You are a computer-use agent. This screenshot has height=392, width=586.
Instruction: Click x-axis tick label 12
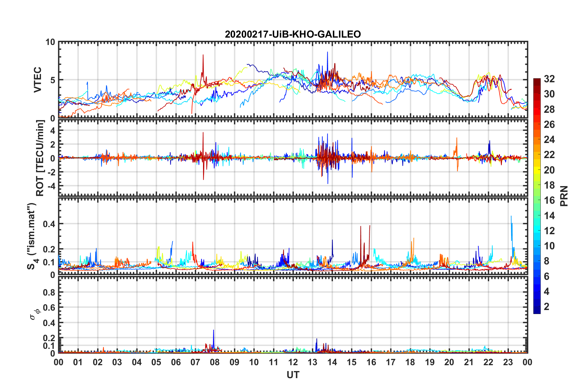(x=293, y=362)
